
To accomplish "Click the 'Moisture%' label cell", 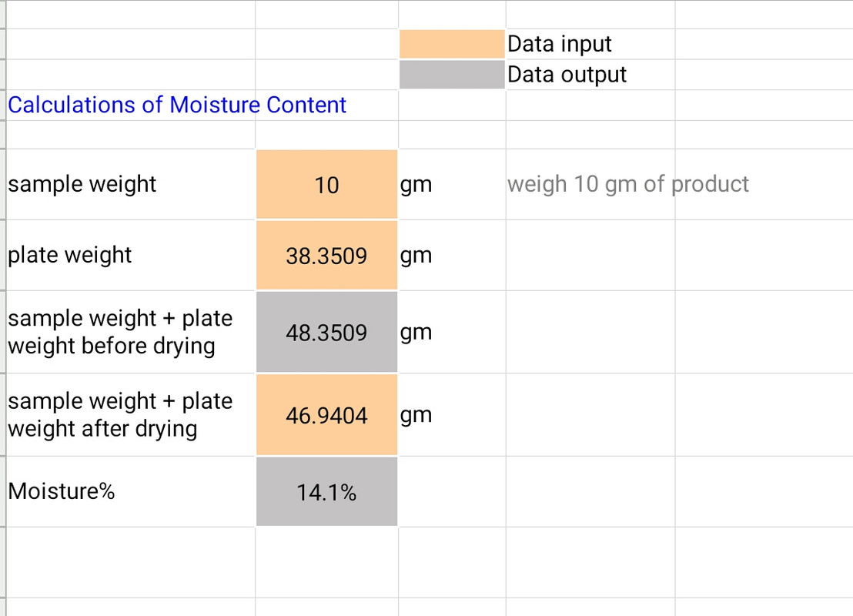I will click(62, 490).
